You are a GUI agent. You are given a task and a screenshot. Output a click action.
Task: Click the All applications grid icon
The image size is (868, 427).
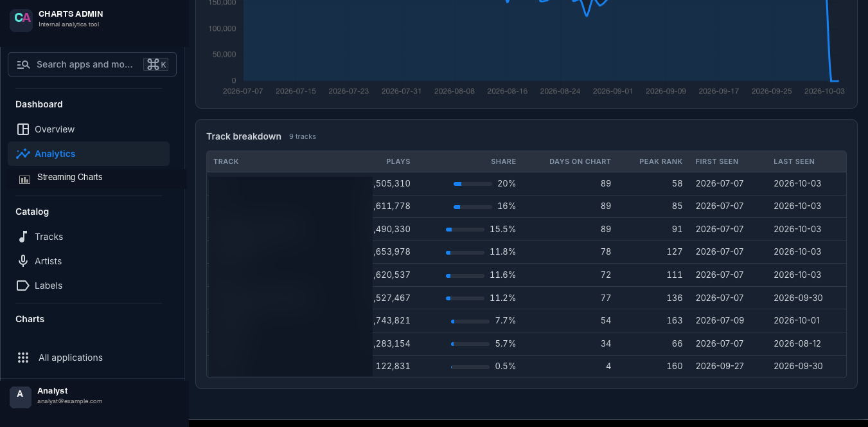tap(23, 358)
